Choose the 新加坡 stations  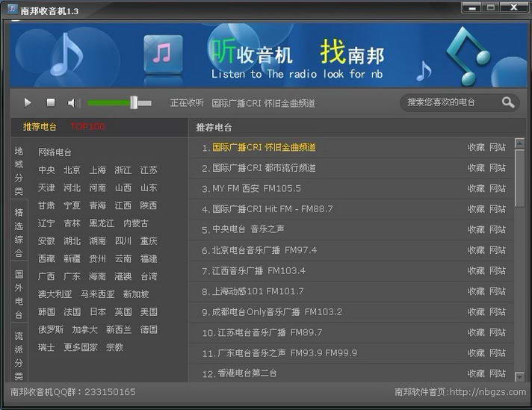click(136, 294)
